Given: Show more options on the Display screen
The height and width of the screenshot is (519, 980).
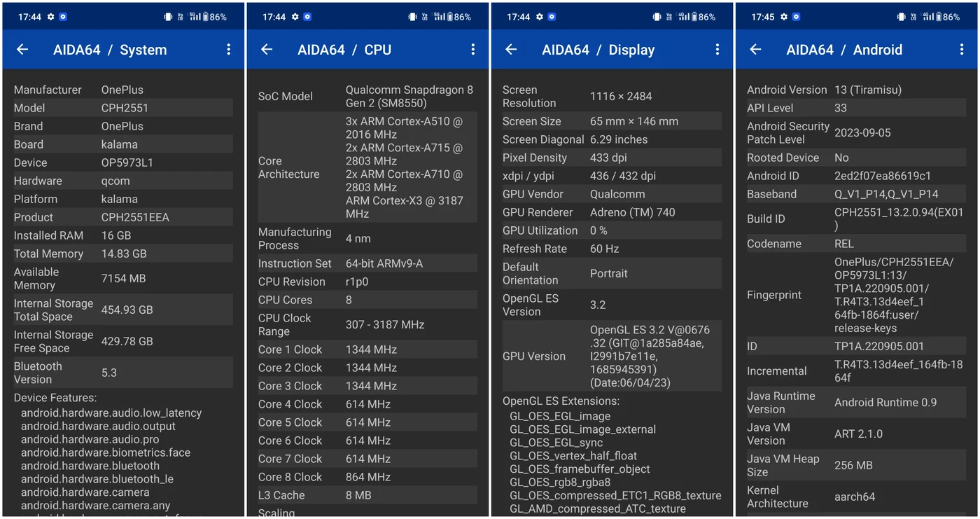Looking at the screenshot, I should (717, 50).
